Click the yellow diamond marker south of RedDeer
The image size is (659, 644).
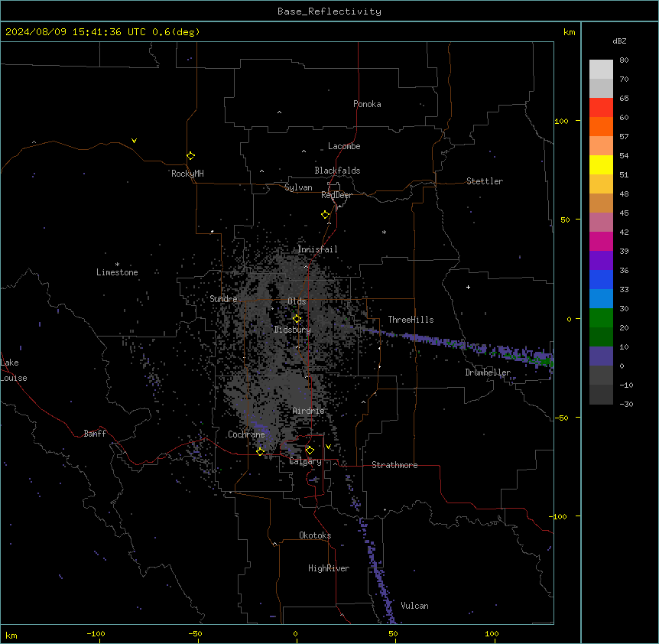326,215
